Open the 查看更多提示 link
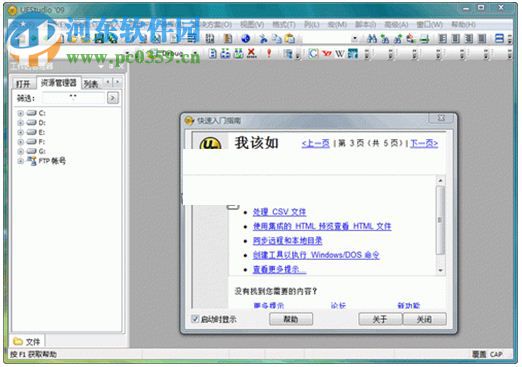 click(x=279, y=269)
